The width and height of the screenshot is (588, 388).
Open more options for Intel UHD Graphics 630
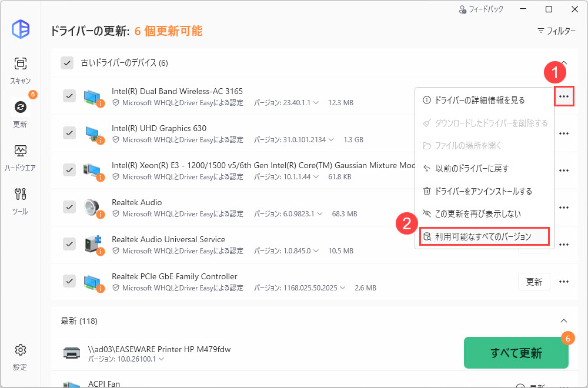click(x=564, y=133)
